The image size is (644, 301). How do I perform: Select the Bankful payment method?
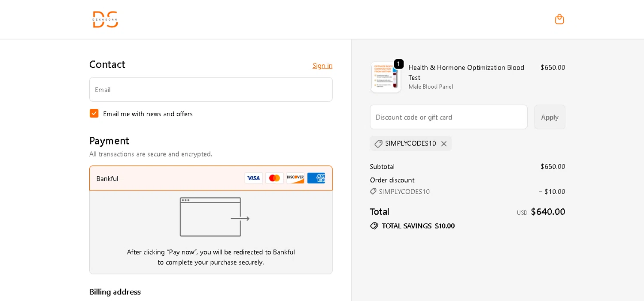pyautogui.click(x=107, y=178)
